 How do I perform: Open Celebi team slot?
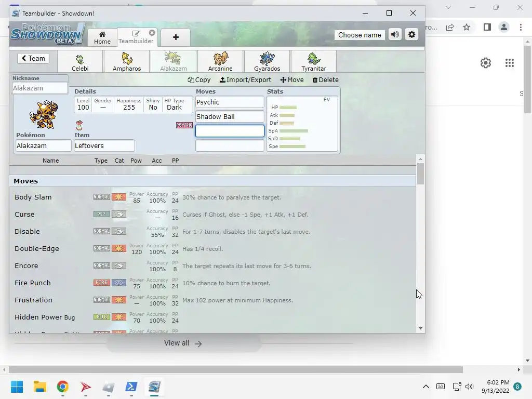pos(80,61)
